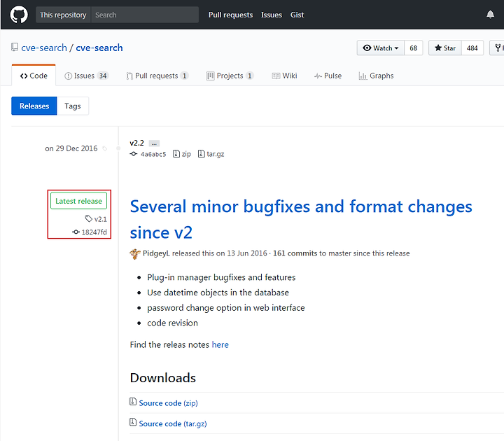The height and width of the screenshot is (441, 504).
Task: Open Pull requests in the top navigation
Action: click(x=230, y=15)
